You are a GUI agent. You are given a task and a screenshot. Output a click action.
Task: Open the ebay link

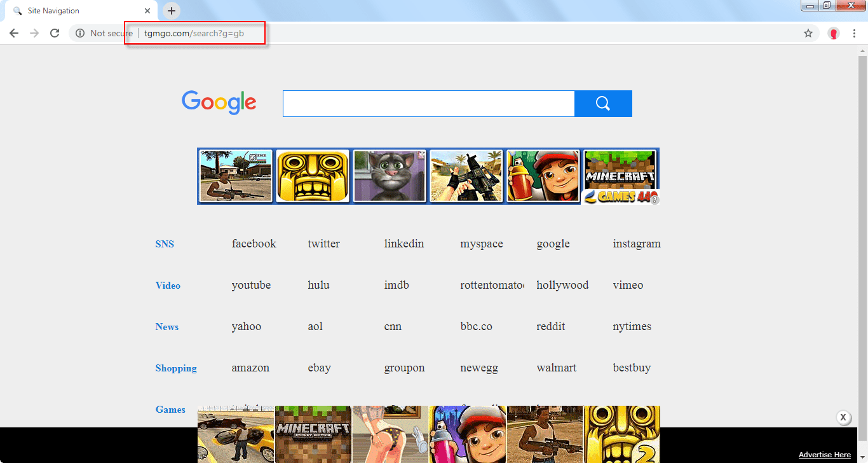(319, 368)
